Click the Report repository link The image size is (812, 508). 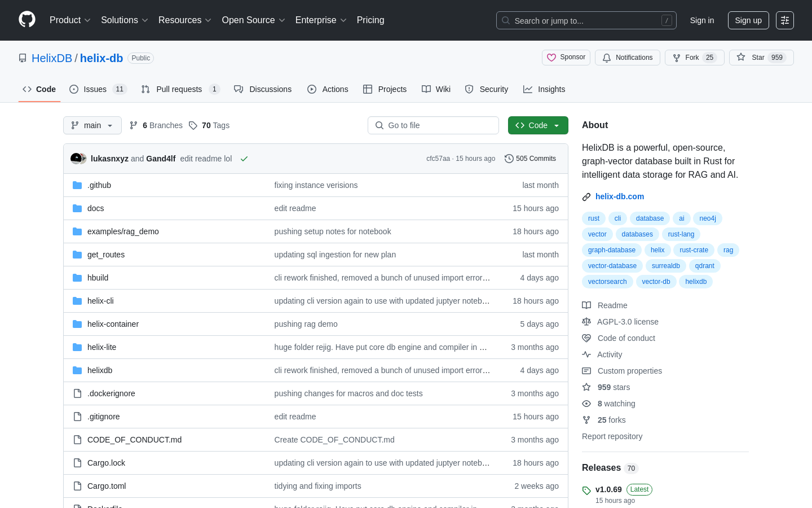612,436
